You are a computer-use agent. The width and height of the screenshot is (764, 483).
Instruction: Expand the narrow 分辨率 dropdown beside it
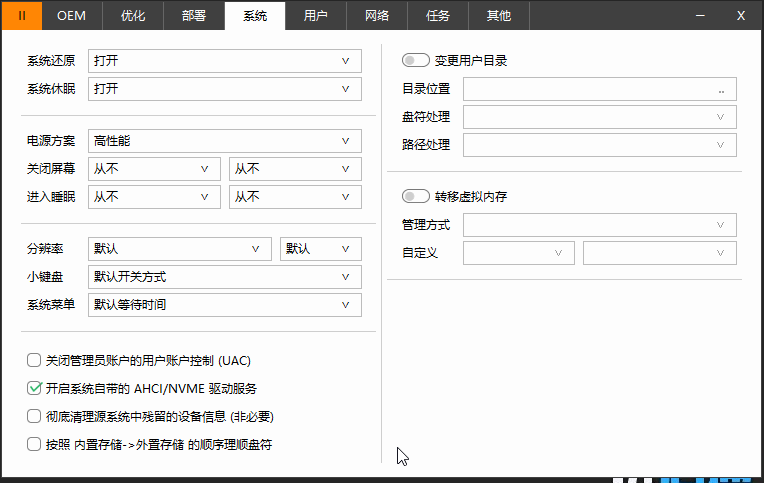click(321, 249)
